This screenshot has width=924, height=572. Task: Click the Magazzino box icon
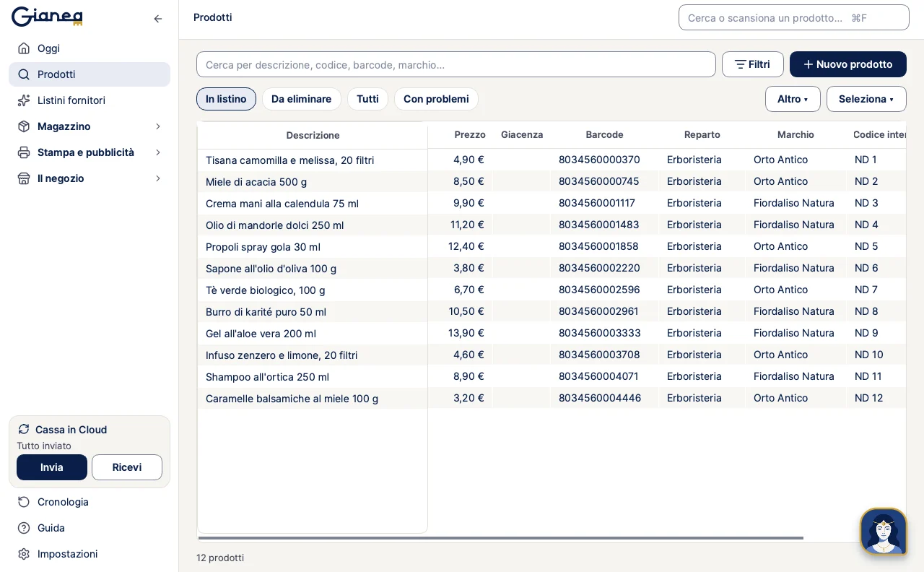[x=24, y=126]
